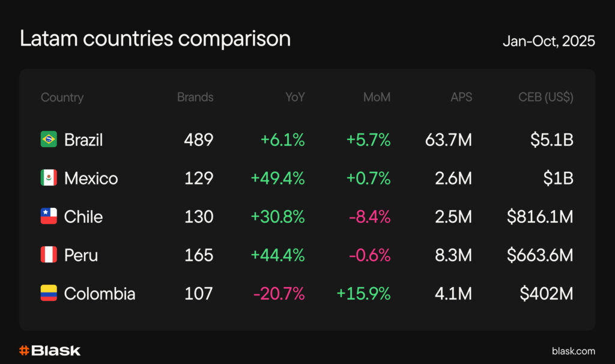The image size is (615, 364).
Task: Select the MoM column header
Action: [x=377, y=97]
